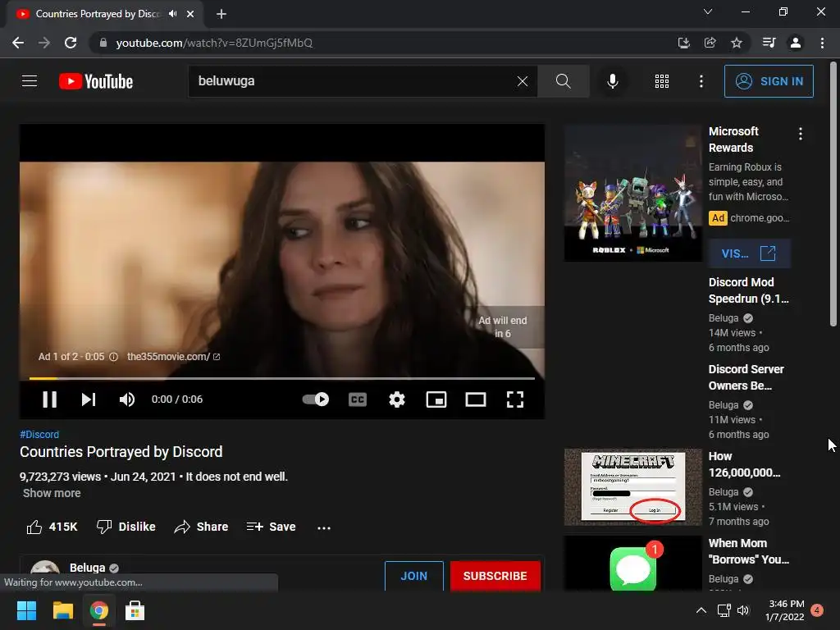This screenshot has width=840, height=630.
Task: Click the page vertical scrollbar
Action: pyautogui.click(x=833, y=194)
